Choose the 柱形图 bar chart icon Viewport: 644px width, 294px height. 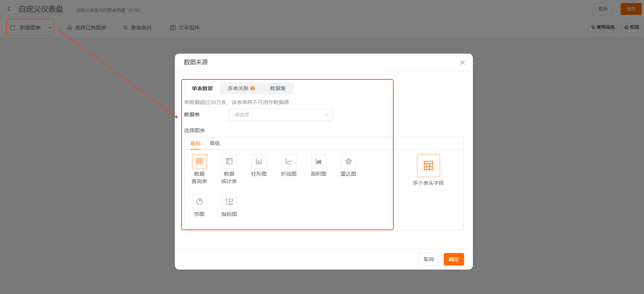[259, 162]
